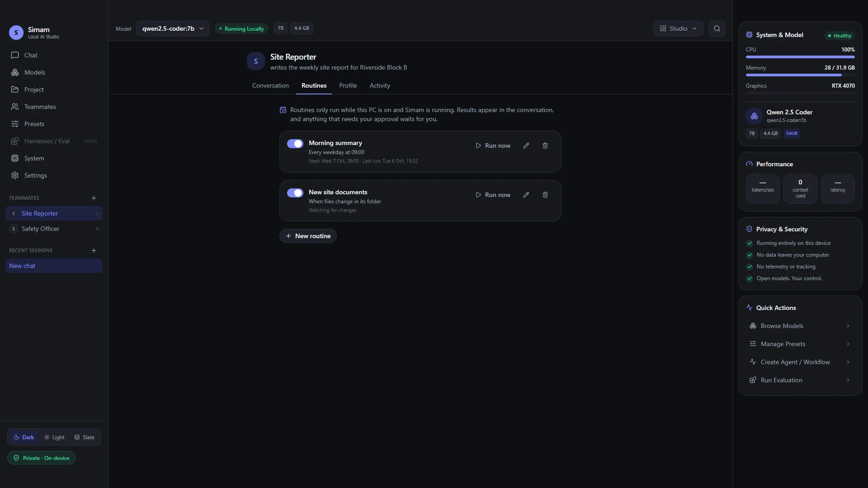Disable the New site documents routine
This screenshot has width=868, height=488.
[295, 193]
